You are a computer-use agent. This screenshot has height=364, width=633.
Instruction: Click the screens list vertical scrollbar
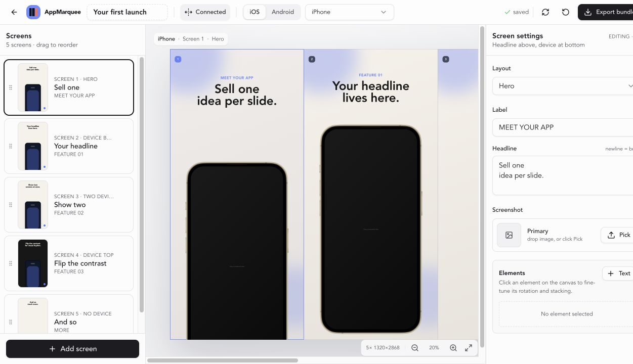142,185
